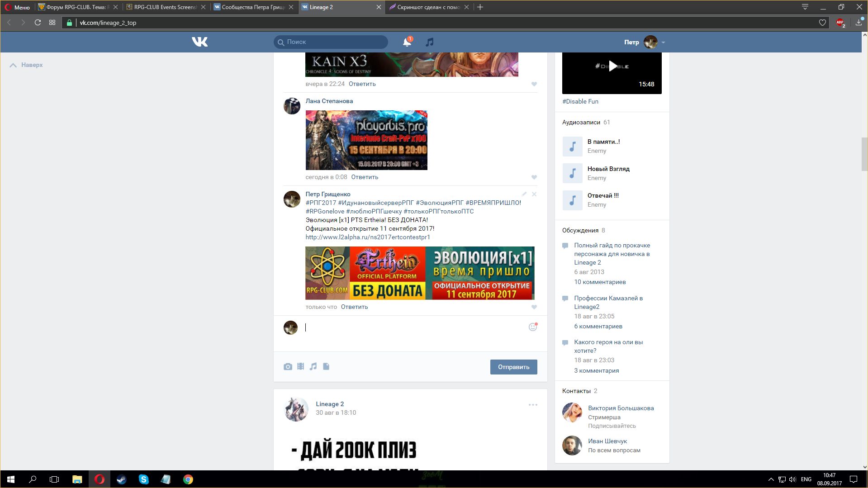Open Steam from the taskbar
The image size is (868, 488).
point(121,479)
